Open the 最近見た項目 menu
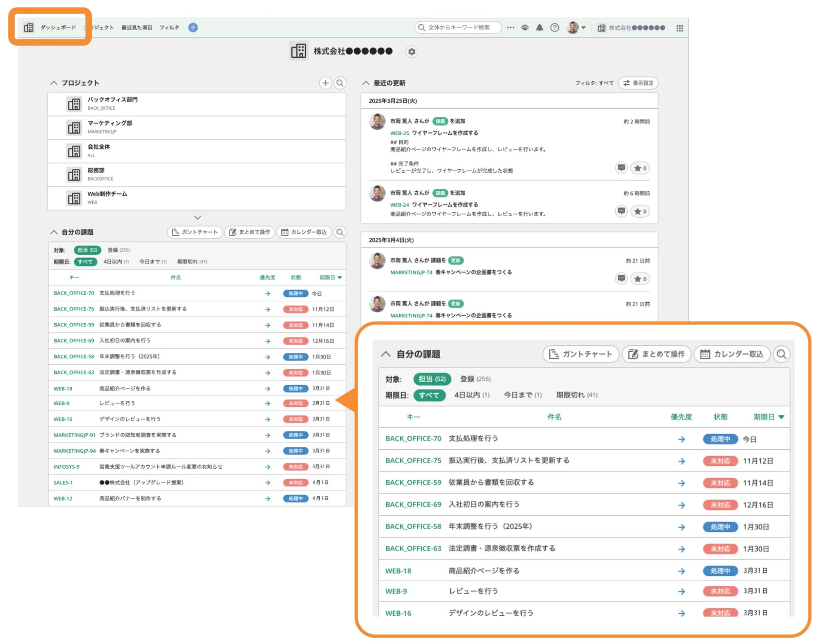819x644 pixels. pyautogui.click(x=136, y=27)
